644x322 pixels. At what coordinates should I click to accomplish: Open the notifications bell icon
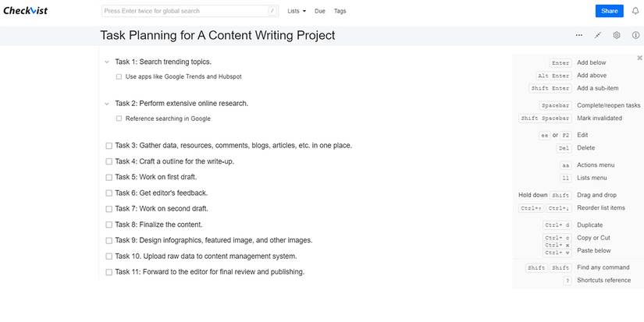(635, 11)
